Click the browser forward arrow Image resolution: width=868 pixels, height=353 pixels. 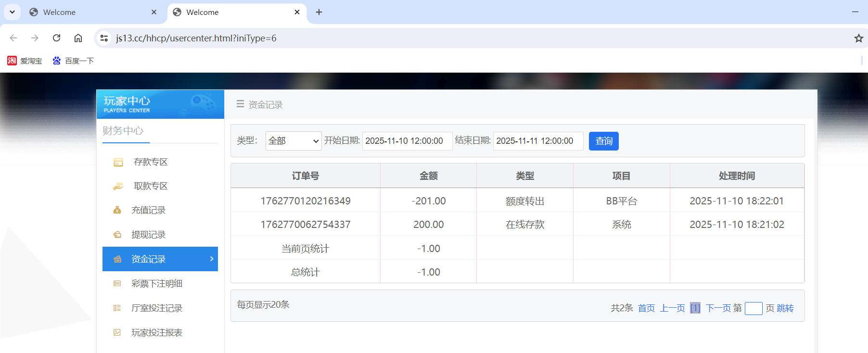(35, 38)
